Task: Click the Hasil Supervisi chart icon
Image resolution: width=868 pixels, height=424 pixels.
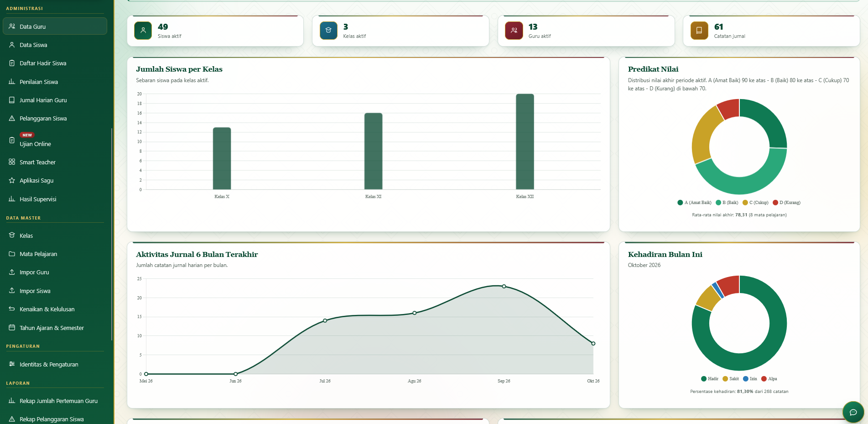Action: (x=12, y=199)
